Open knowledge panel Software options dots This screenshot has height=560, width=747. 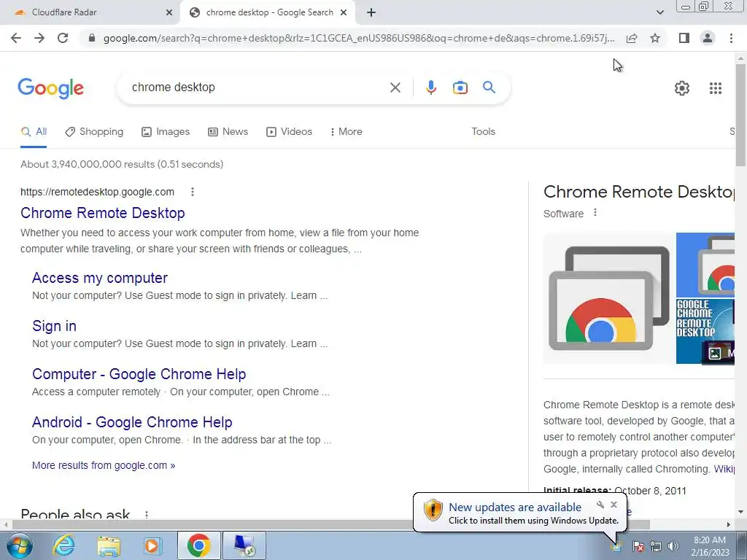(595, 213)
